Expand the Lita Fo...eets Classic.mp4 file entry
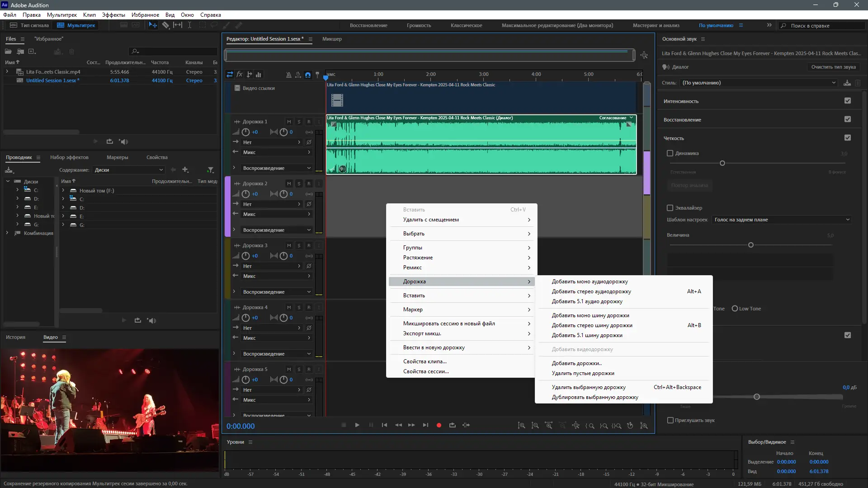 tap(7, 71)
